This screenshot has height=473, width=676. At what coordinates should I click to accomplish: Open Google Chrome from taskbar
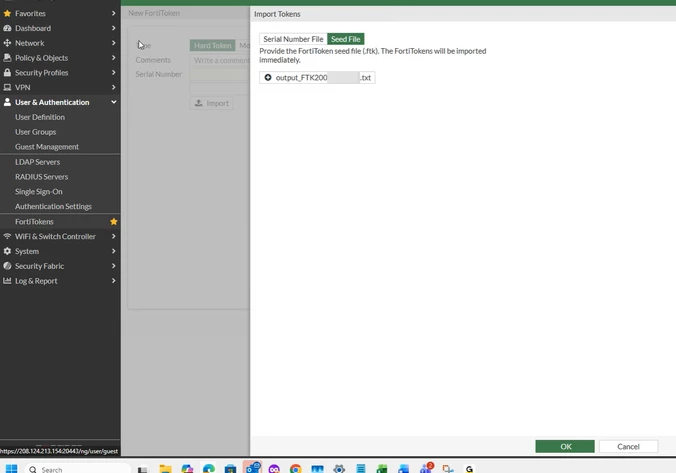coord(296,469)
